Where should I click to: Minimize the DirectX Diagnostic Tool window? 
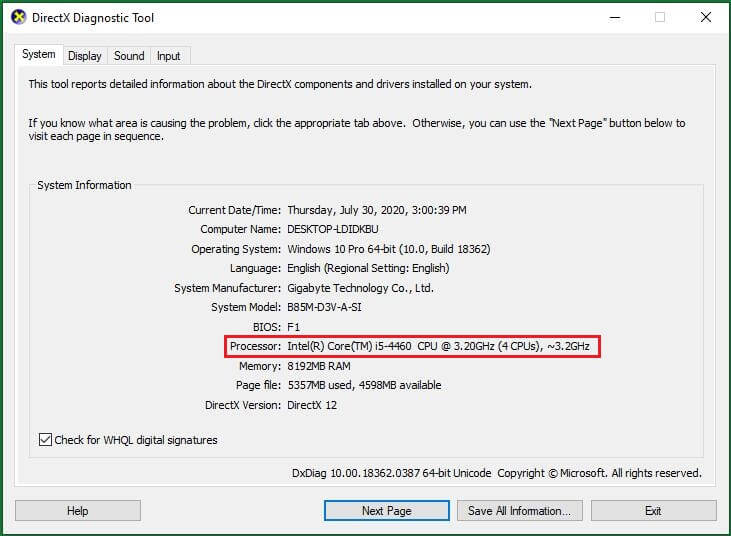(615, 18)
